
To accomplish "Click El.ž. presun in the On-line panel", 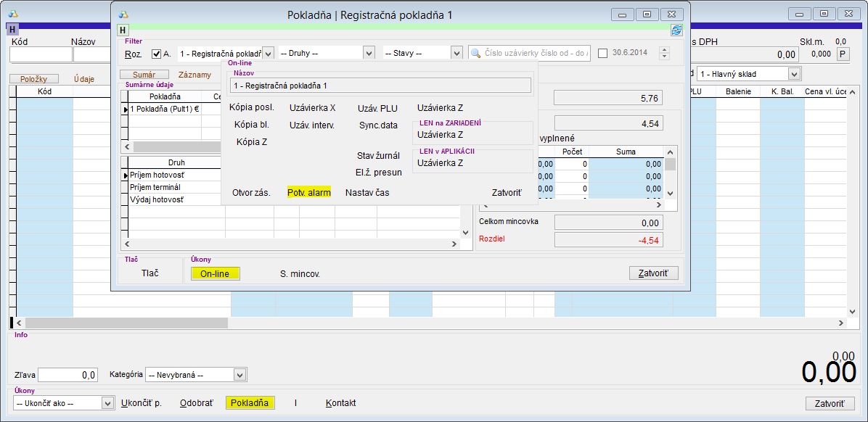I will (x=379, y=172).
